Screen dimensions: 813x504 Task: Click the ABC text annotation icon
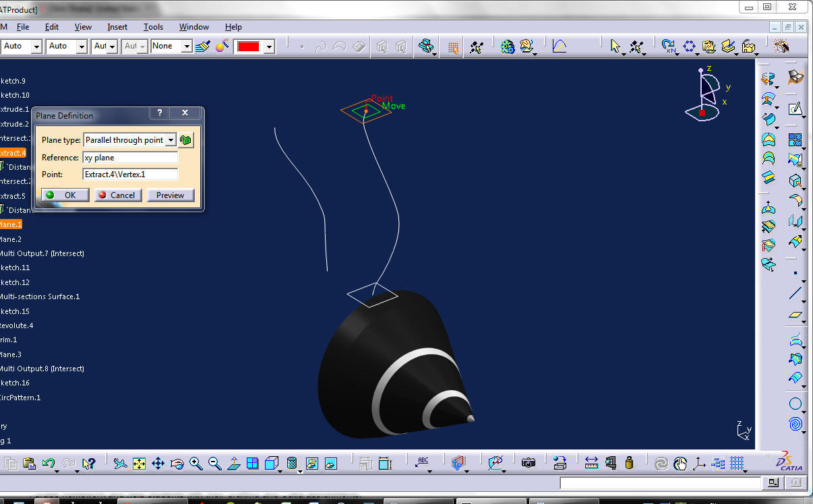(423, 462)
